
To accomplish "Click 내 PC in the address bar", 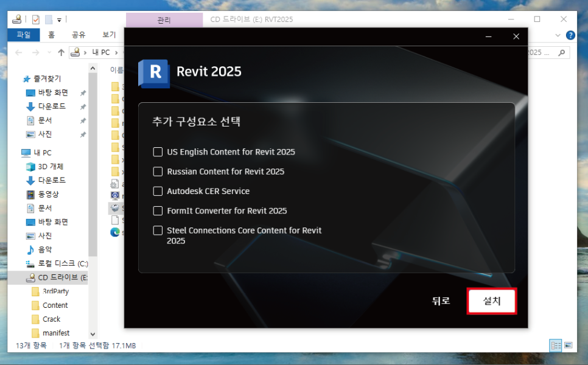I will tap(101, 52).
